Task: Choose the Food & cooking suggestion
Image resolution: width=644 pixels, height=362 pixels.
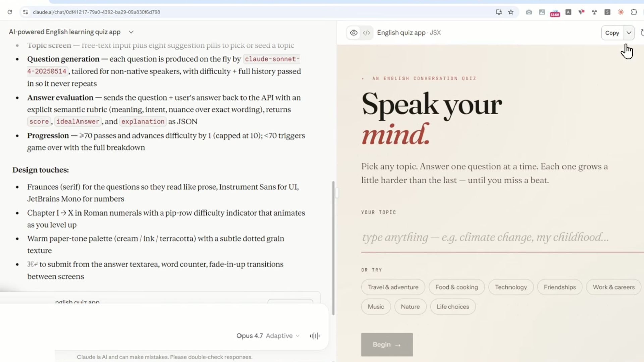Action: 456,287
